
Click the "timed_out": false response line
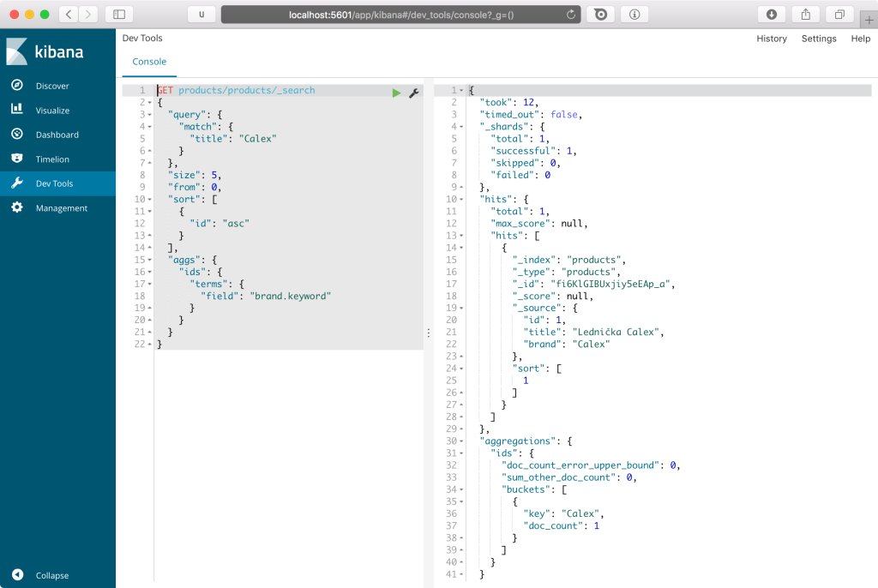click(531, 114)
